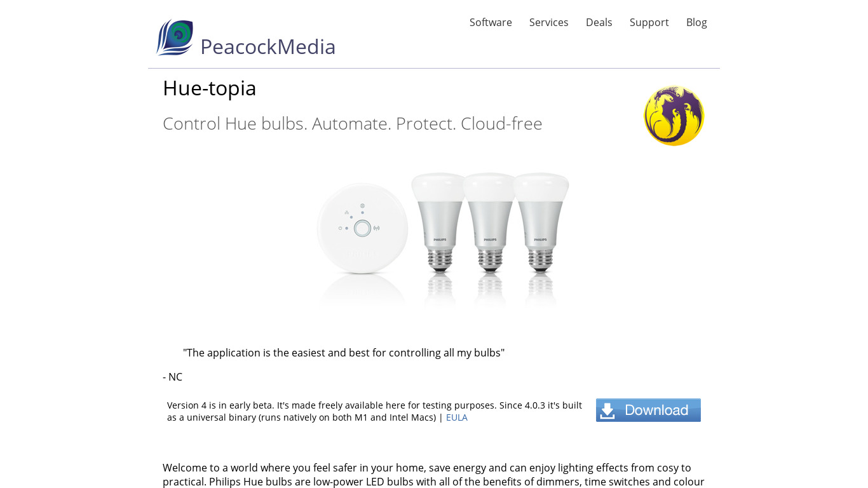Open the EULA link
This screenshot has width=868, height=488.
point(457,417)
